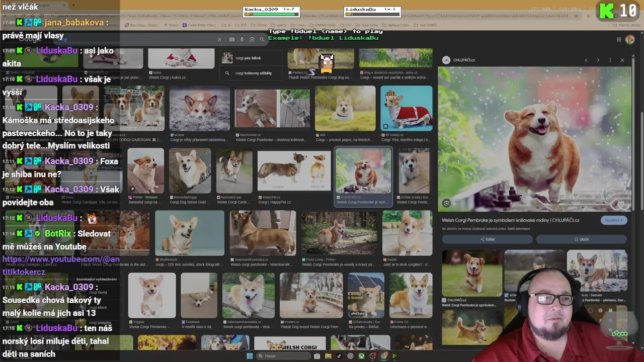Focus the taskbar Hledat search field
This screenshot has height=362, width=644.
coord(283,356)
